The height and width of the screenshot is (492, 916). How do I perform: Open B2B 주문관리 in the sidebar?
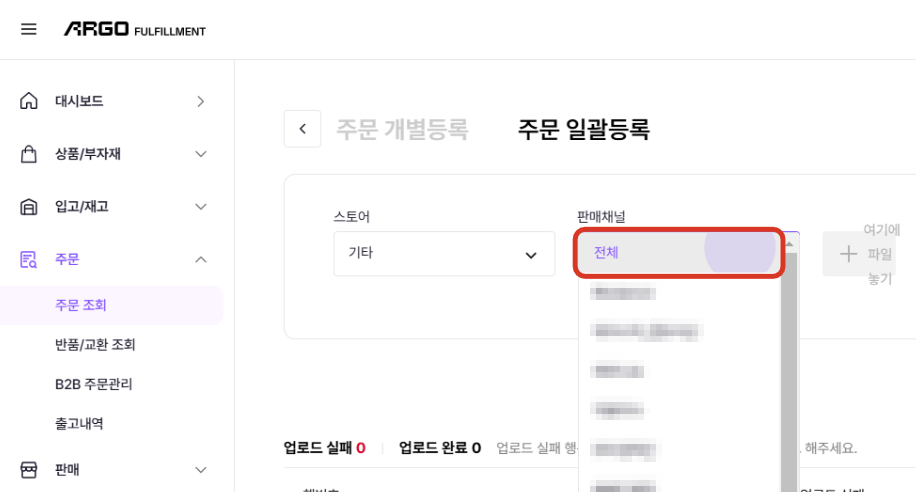[93, 384]
